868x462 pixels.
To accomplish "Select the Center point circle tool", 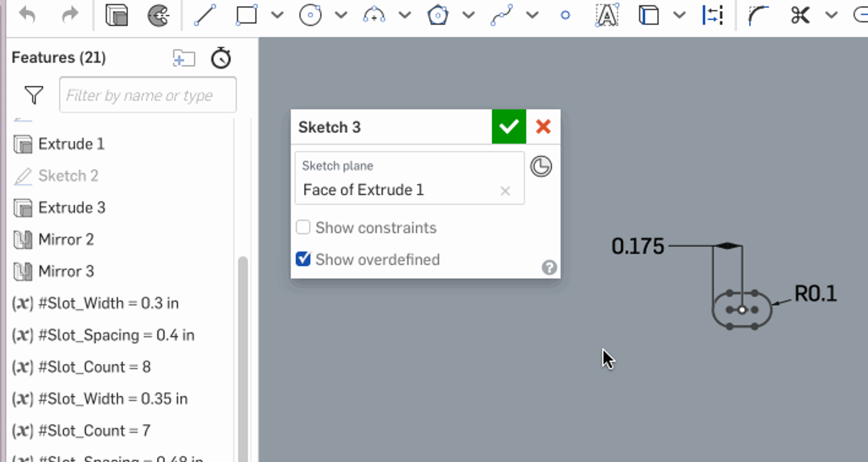I will (x=310, y=15).
